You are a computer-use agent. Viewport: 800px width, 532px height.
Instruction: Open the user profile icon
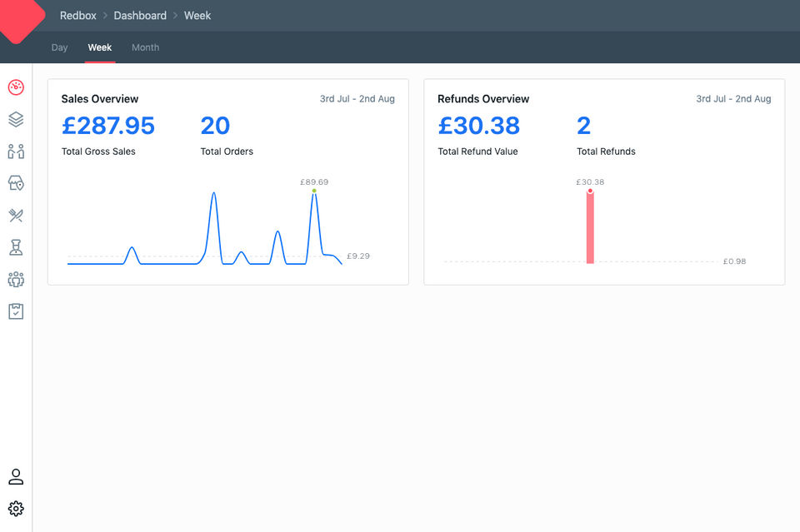pyautogui.click(x=16, y=476)
